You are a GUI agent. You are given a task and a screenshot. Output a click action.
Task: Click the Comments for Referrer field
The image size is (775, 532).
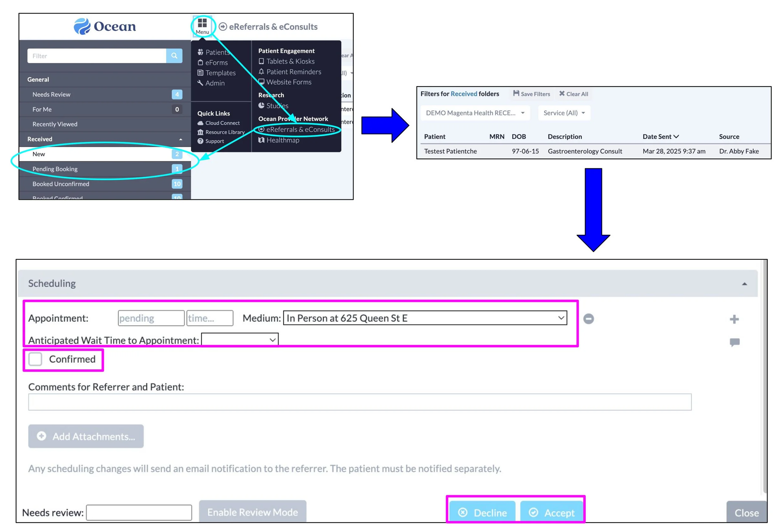[359, 402]
